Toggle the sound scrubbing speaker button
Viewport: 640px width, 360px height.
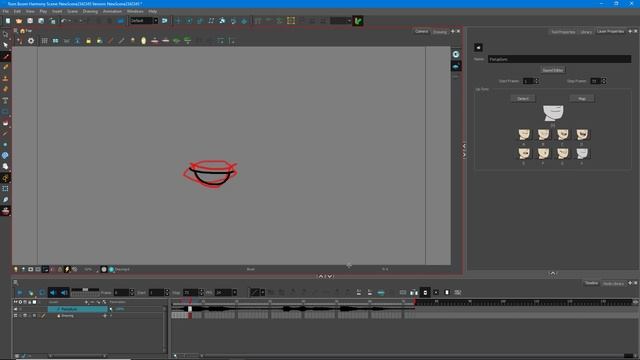click(x=64, y=293)
